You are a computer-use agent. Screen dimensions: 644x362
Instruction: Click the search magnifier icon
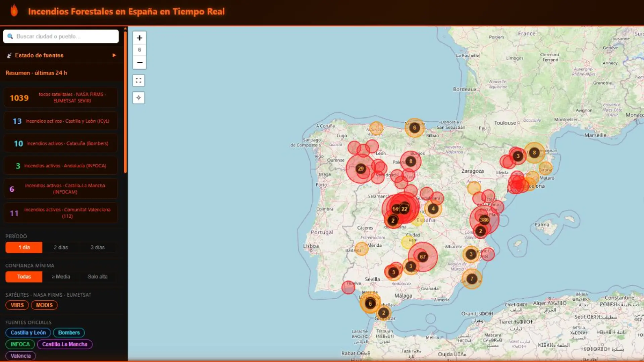point(10,36)
